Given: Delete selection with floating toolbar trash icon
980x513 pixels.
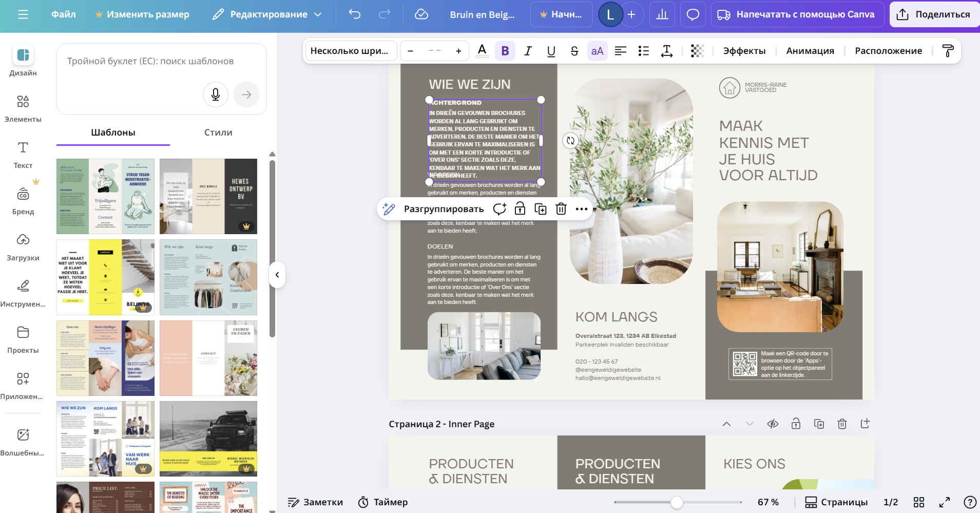Looking at the screenshot, I should pyautogui.click(x=561, y=209).
